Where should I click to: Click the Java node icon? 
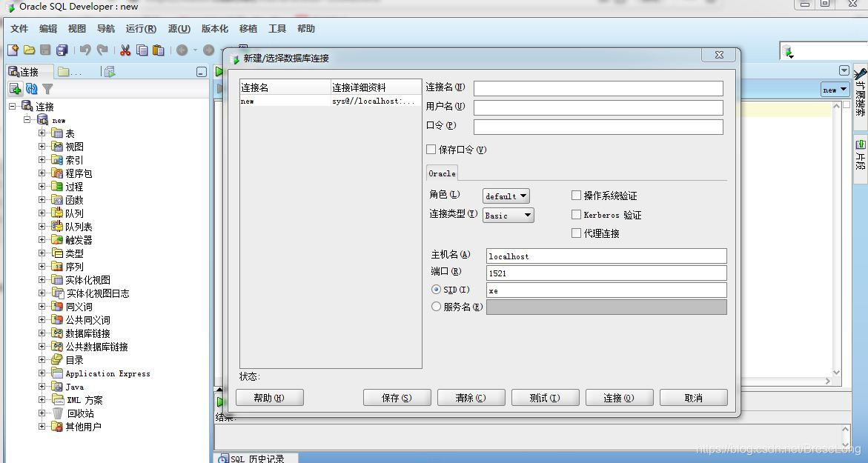[57, 386]
